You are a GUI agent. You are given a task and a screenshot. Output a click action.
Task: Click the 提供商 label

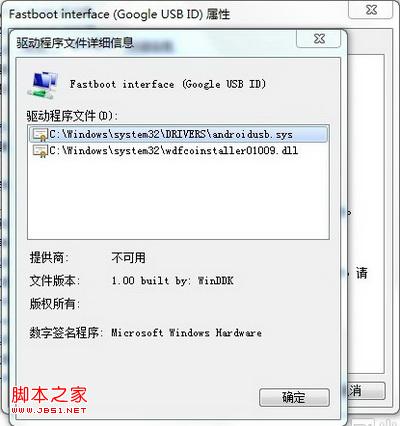coord(49,257)
